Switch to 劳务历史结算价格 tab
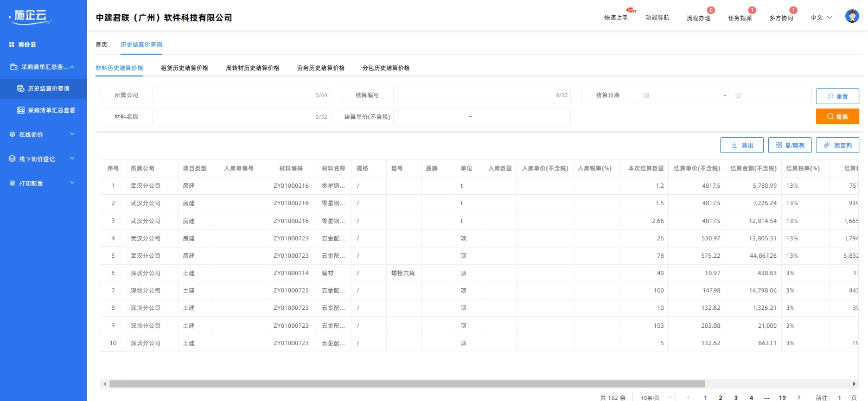This screenshot has height=401, width=868. 321,68
